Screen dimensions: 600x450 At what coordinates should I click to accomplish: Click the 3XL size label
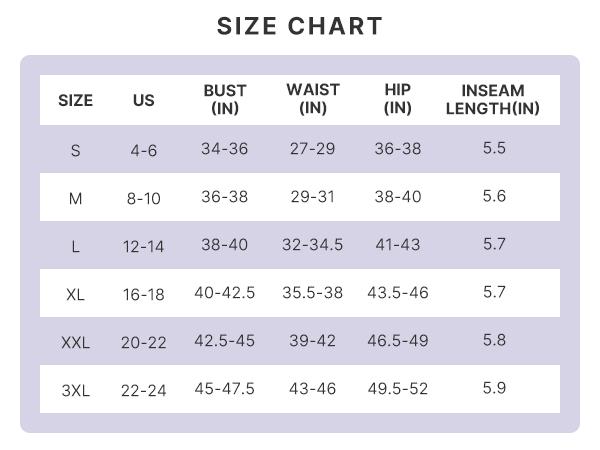76,391
